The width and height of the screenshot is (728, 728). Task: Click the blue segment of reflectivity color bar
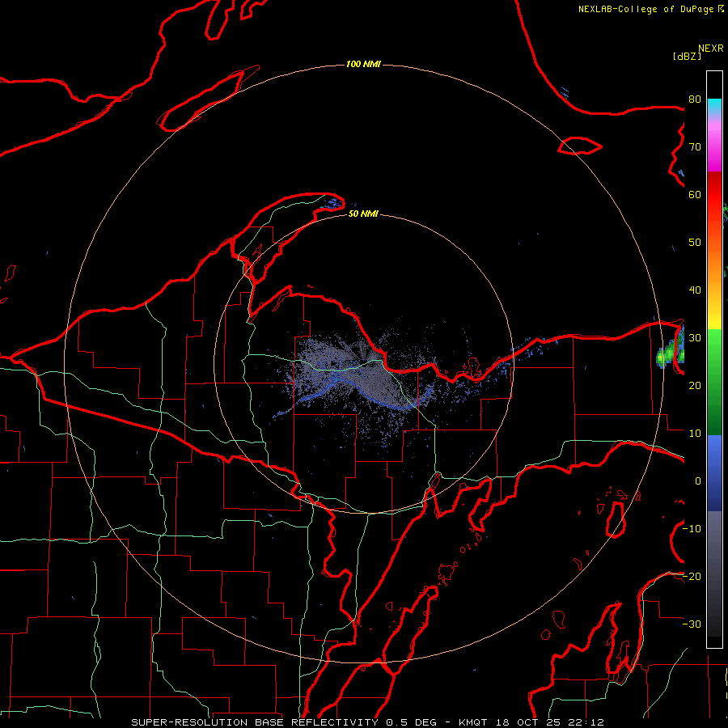click(x=714, y=472)
